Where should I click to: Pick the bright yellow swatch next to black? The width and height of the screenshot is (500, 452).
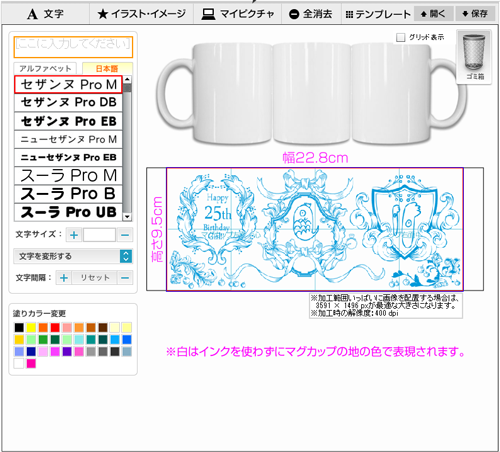point(31,327)
